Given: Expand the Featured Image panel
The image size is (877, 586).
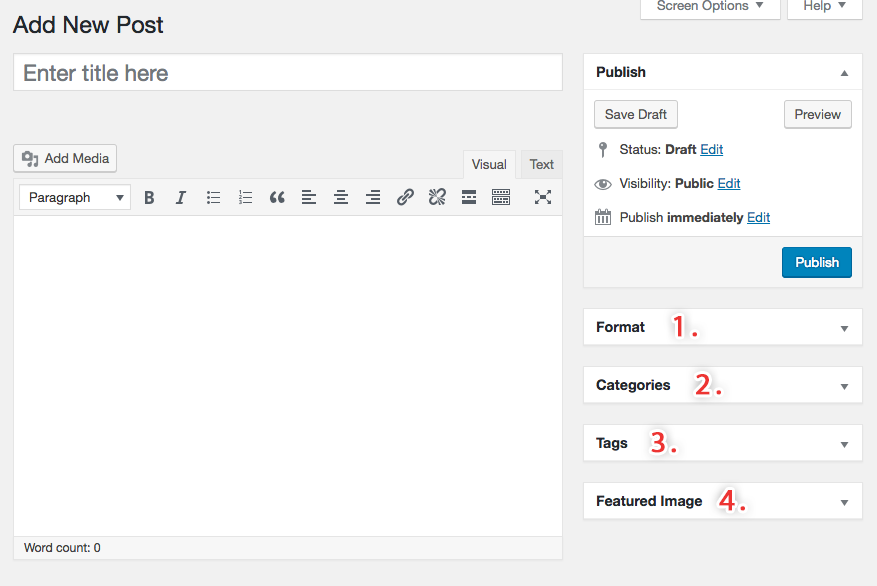Looking at the screenshot, I should (844, 502).
